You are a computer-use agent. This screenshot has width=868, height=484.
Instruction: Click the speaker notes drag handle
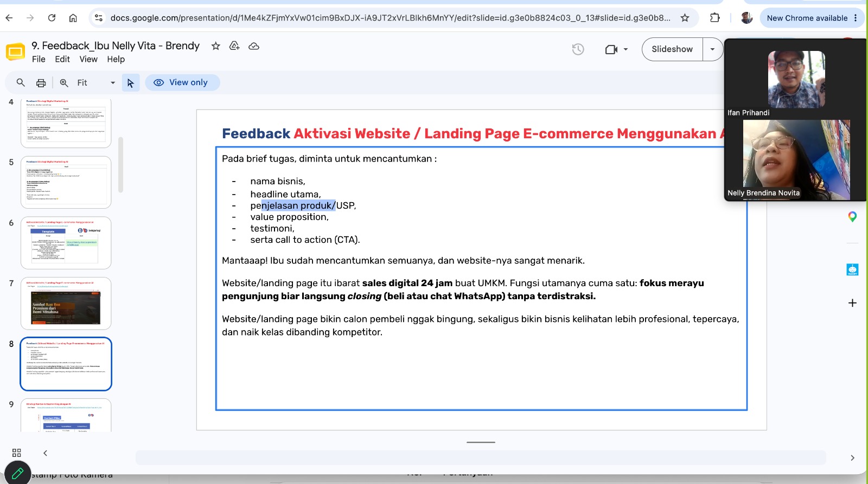pyautogui.click(x=481, y=442)
